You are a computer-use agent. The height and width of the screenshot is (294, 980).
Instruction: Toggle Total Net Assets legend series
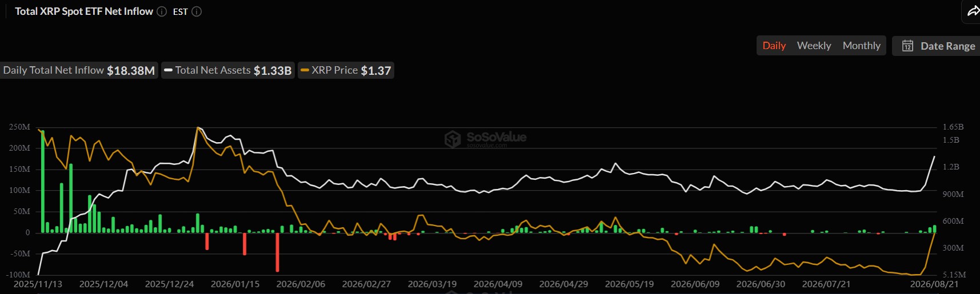(x=228, y=70)
